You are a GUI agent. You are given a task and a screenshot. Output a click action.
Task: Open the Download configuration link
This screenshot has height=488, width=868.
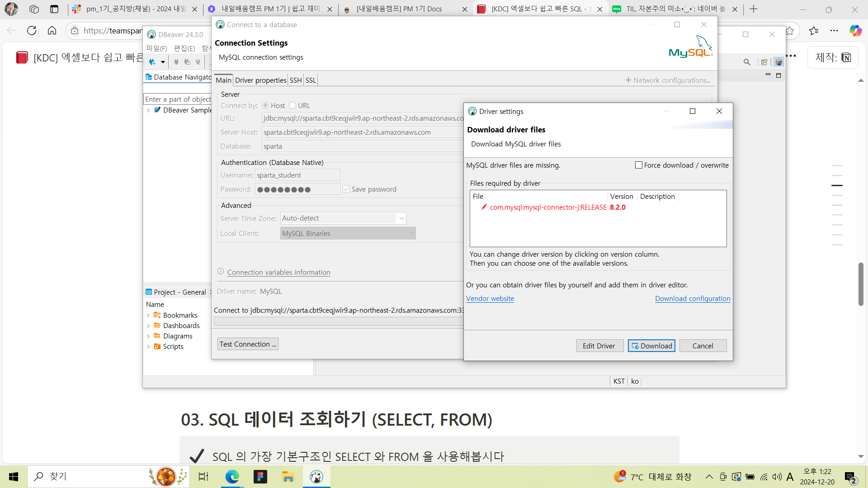point(693,299)
